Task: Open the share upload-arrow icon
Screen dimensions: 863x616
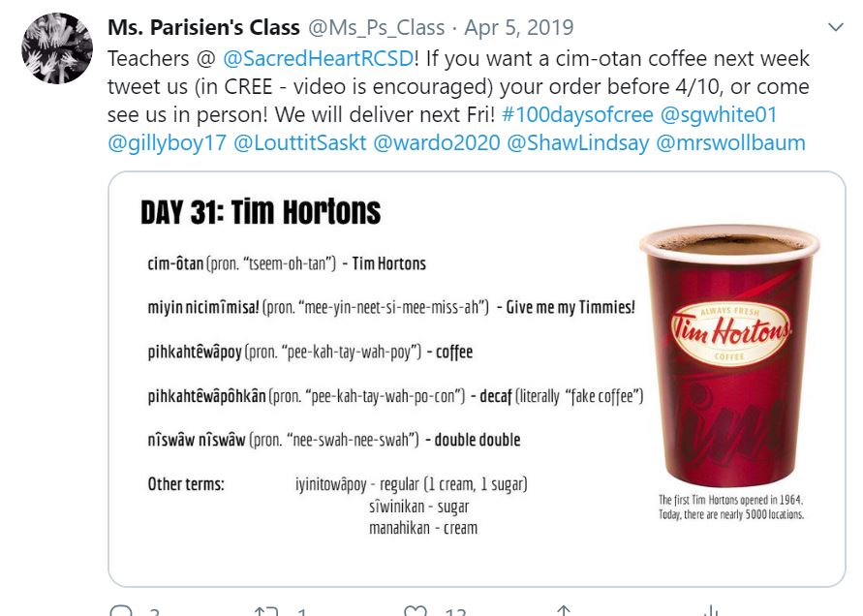Action: point(564,610)
